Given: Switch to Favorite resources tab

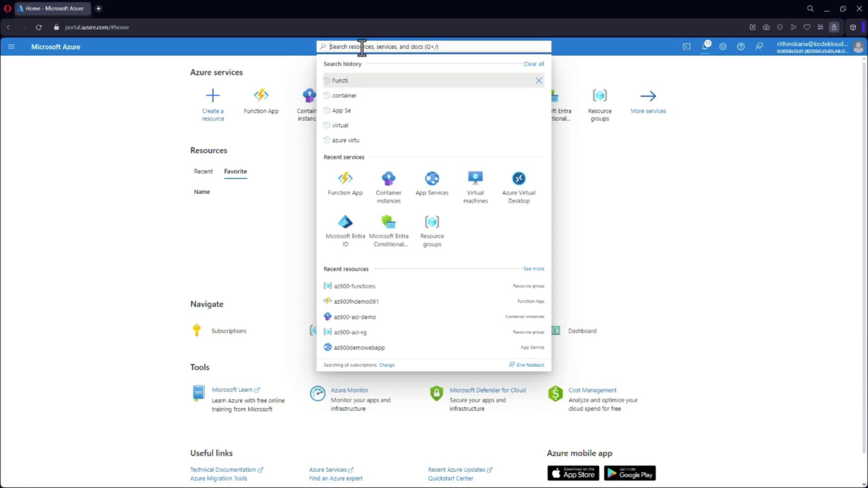Looking at the screenshot, I should tap(236, 171).
